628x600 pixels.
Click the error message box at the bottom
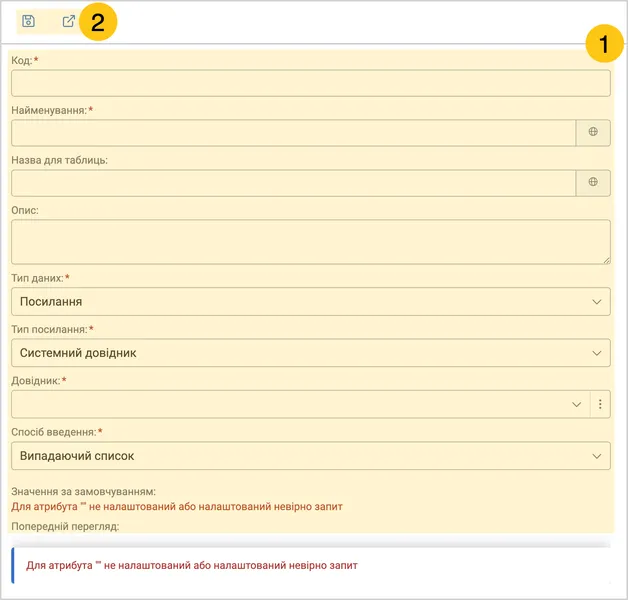click(x=311, y=565)
